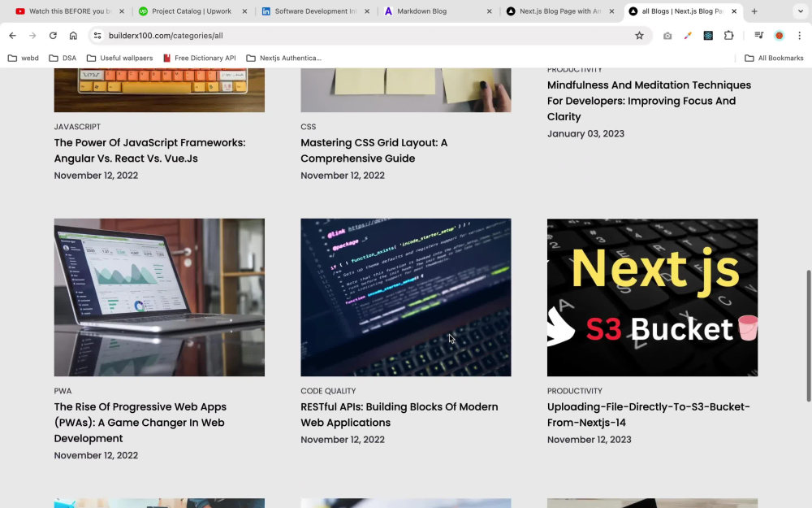The image size is (812, 508).
Task: Expand the tab search dropdown
Action: pos(800,11)
